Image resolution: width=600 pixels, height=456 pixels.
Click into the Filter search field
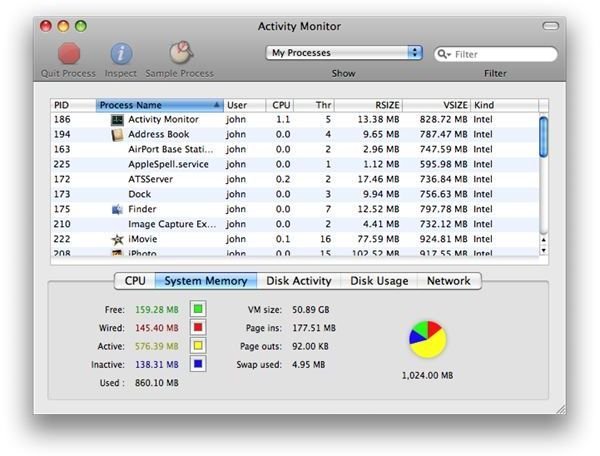click(496, 54)
